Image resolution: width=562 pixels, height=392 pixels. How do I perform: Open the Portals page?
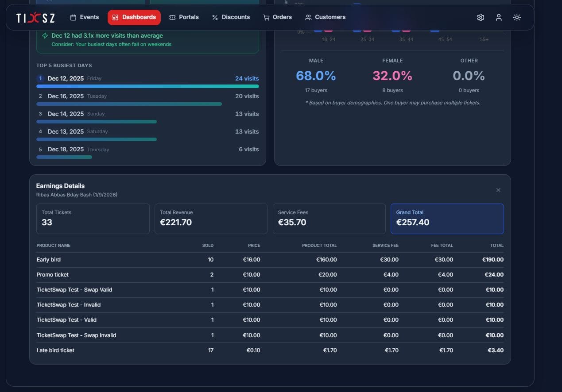point(184,17)
